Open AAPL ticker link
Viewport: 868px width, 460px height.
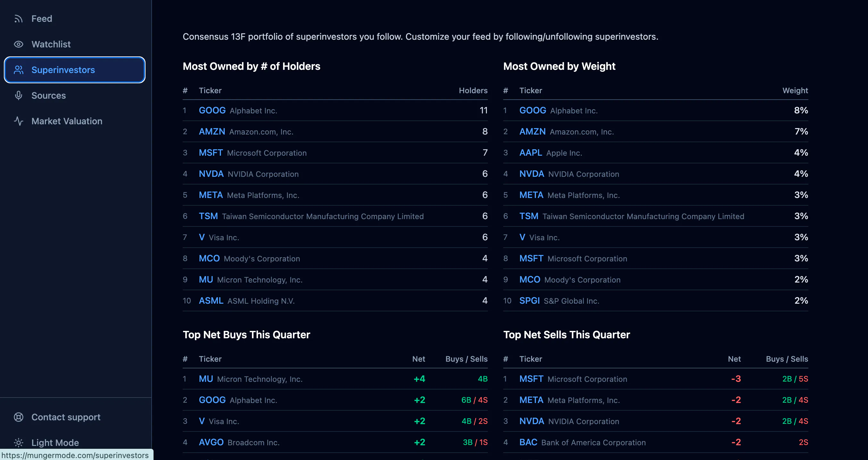coord(530,153)
